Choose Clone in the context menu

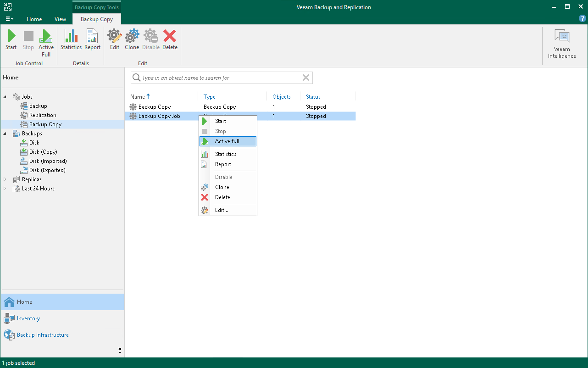(228, 187)
